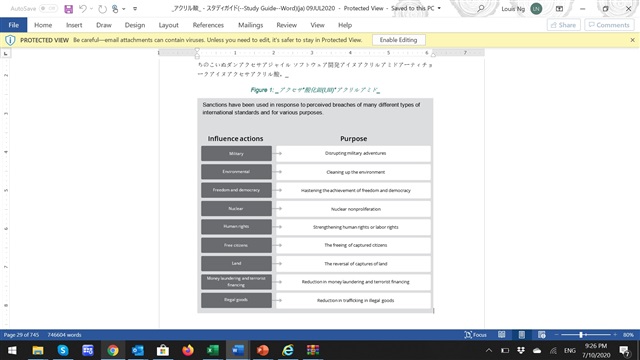640x360 pixels.
Task: Click the Save icon in the title bar
Action: pos(69,9)
